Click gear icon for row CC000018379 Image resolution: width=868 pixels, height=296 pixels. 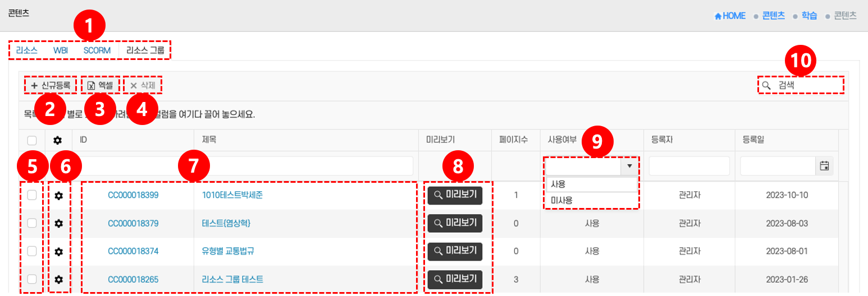point(58,223)
